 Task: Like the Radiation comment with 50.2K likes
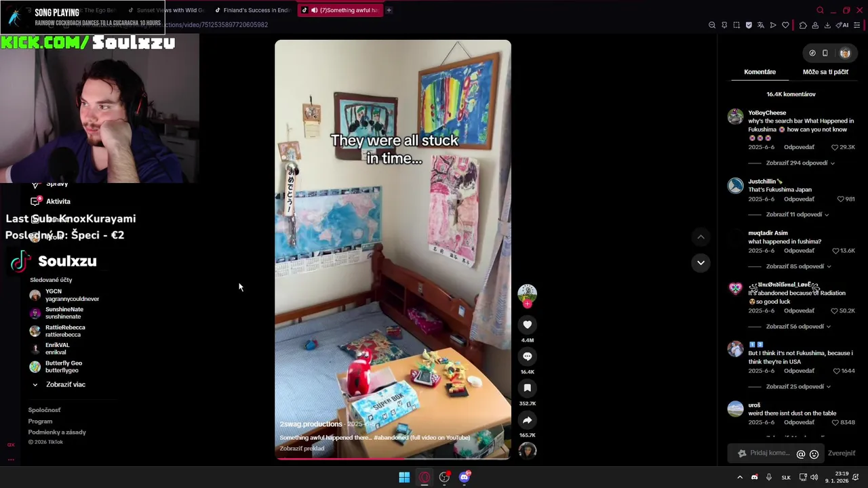pos(835,311)
